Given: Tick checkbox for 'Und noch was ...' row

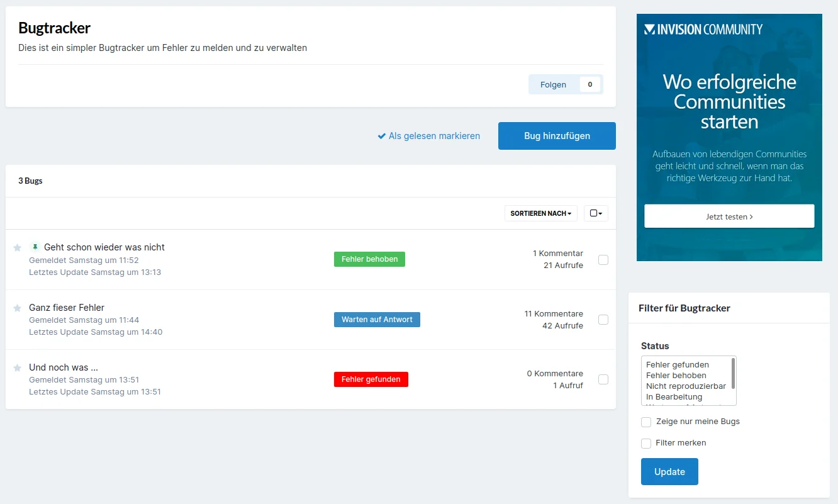Looking at the screenshot, I should coord(603,379).
